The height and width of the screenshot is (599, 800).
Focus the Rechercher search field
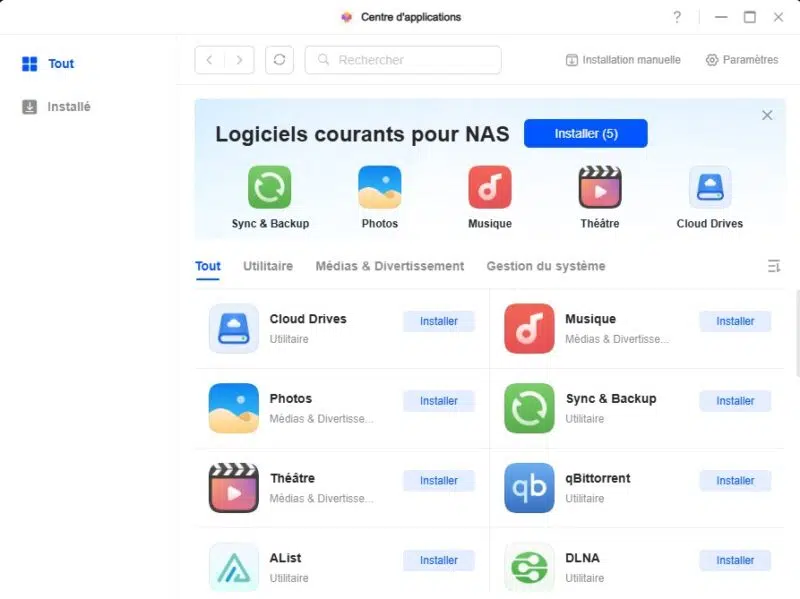[403, 60]
